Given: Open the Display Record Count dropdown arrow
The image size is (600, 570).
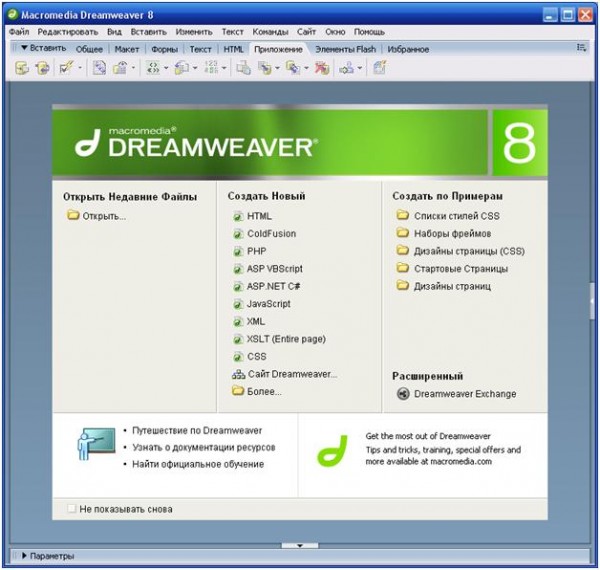Looking at the screenshot, I should (224, 68).
